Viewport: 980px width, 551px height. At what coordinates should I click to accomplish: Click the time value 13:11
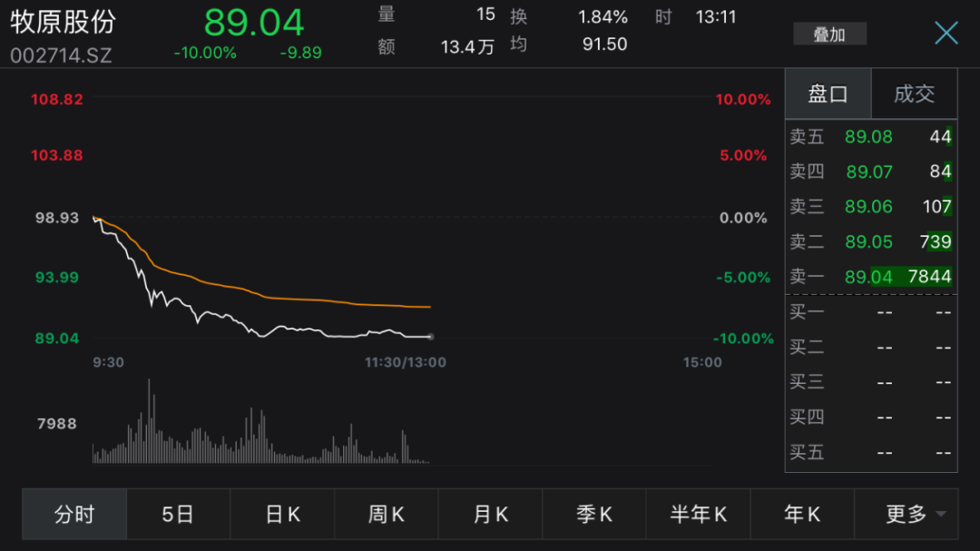[x=716, y=17]
